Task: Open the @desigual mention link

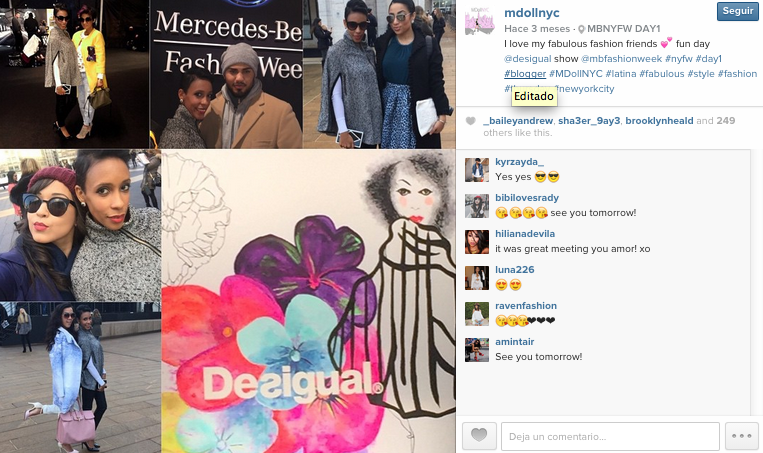Action: coord(527,59)
